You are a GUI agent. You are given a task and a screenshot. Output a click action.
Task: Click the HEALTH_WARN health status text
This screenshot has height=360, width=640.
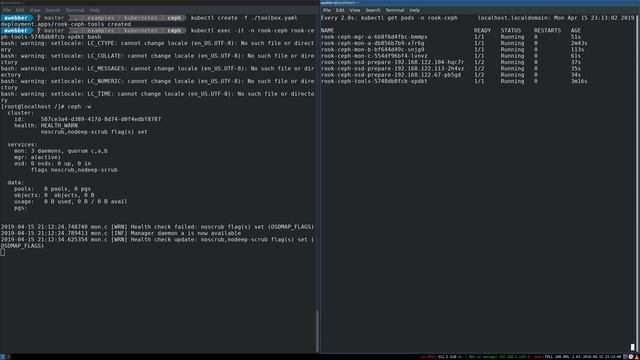click(59, 126)
